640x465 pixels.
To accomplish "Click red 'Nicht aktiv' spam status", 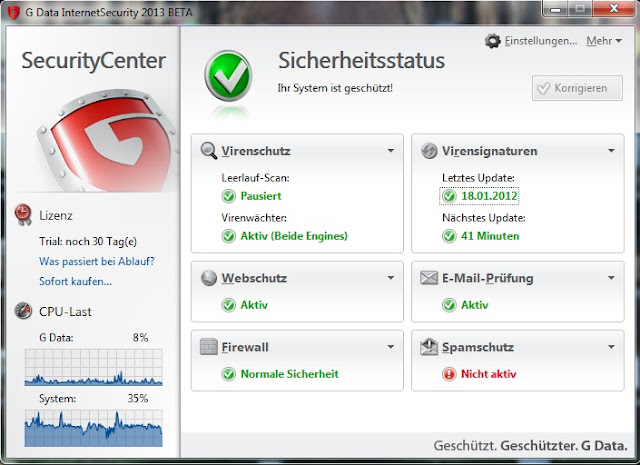I will tap(489, 374).
